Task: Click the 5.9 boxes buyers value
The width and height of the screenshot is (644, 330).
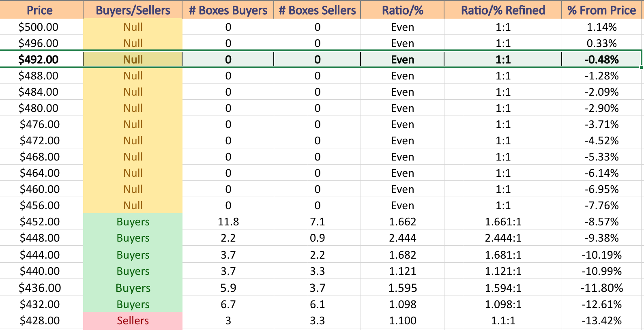Action: (x=228, y=287)
